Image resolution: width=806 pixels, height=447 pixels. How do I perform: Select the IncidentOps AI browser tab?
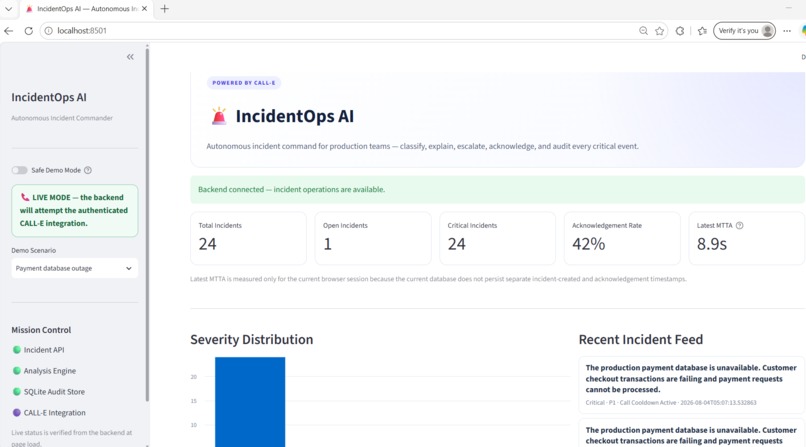[86, 9]
